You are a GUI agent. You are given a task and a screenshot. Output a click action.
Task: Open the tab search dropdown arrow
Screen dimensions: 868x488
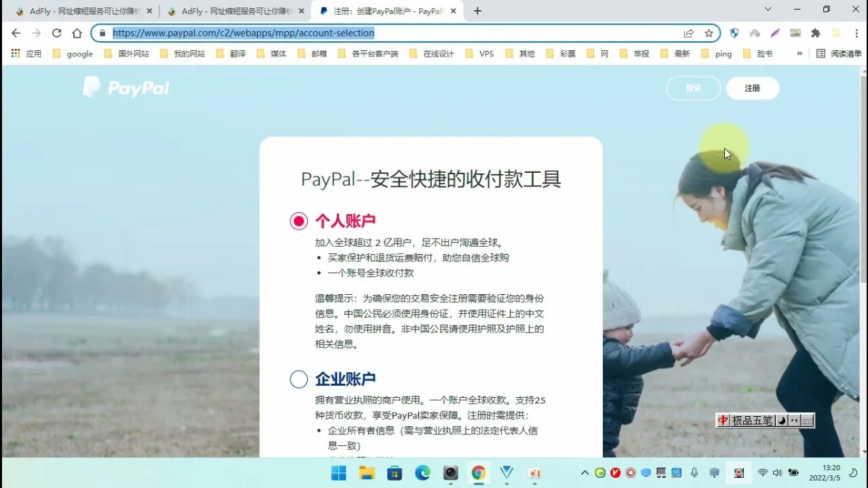click(768, 9)
